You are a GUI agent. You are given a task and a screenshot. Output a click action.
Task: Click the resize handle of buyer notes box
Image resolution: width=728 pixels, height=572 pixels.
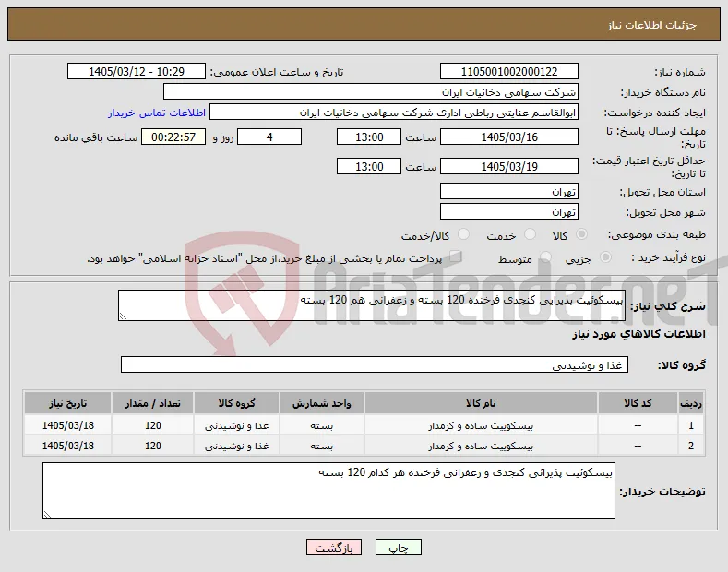click(x=47, y=515)
